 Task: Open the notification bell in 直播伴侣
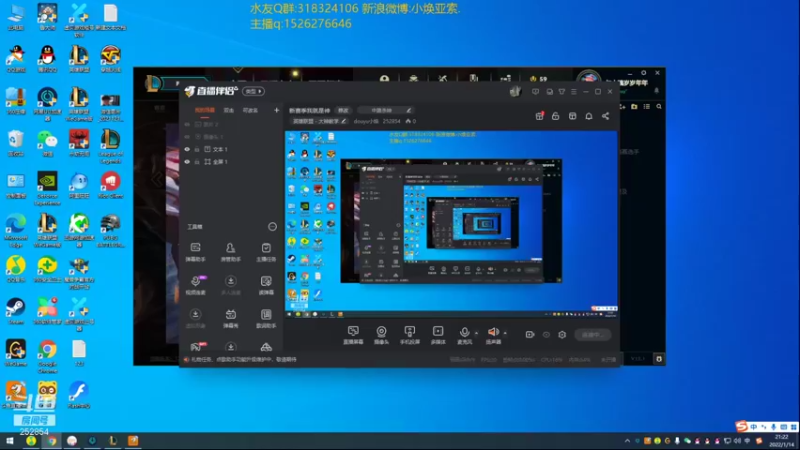[589, 116]
